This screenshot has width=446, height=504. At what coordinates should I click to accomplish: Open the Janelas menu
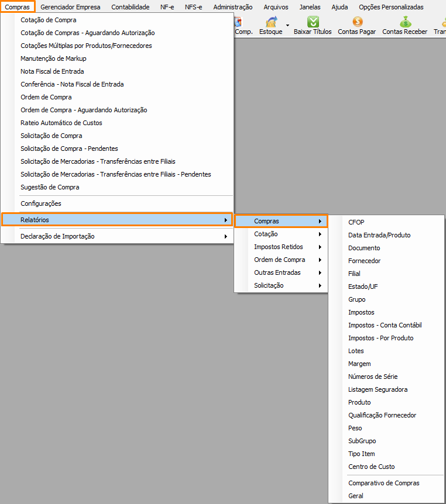tap(310, 7)
